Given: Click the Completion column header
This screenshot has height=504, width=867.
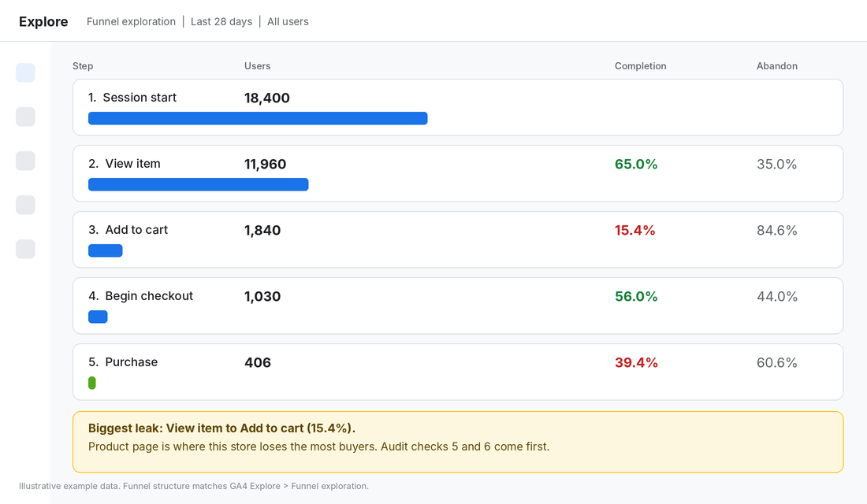Looking at the screenshot, I should coord(640,66).
